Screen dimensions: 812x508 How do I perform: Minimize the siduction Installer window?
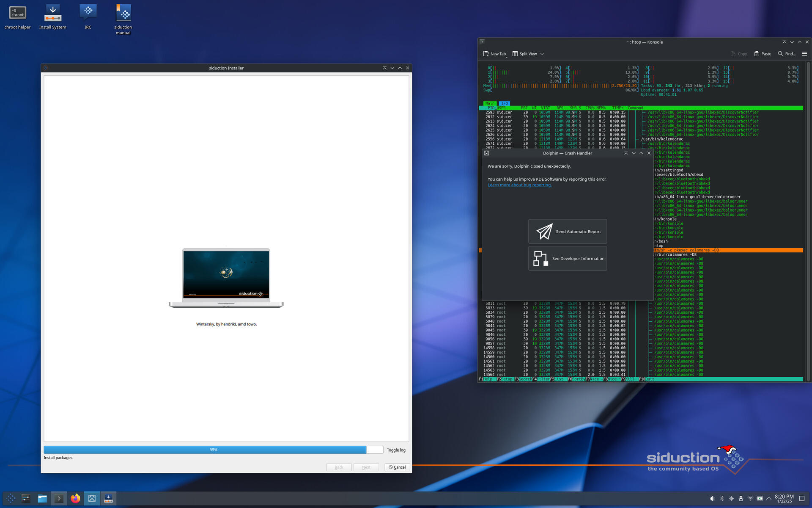(x=392, y=68)
